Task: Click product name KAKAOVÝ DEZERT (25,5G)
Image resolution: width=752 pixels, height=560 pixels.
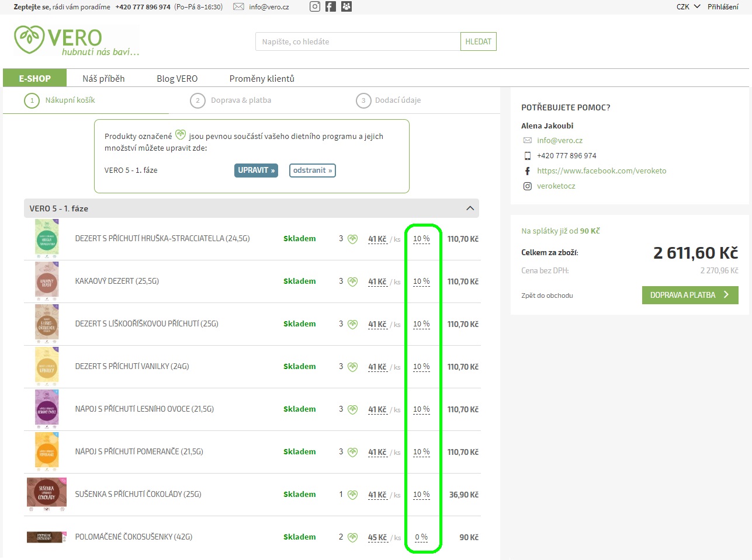Action: (117, 281)
